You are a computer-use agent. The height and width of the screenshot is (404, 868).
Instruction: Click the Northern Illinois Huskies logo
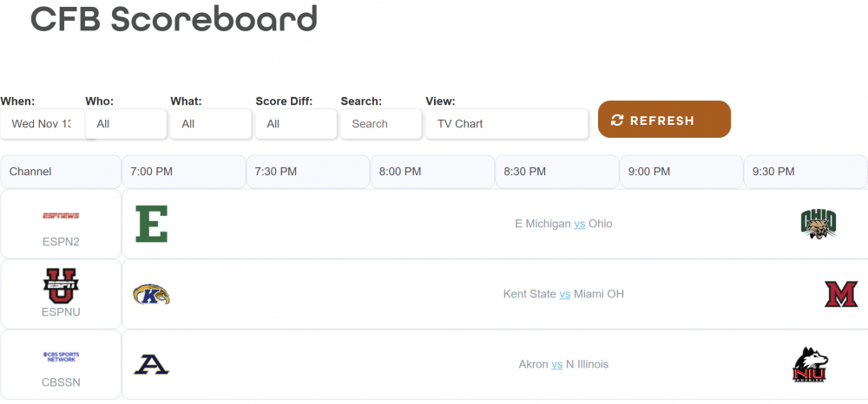click(x=810, y=365)
